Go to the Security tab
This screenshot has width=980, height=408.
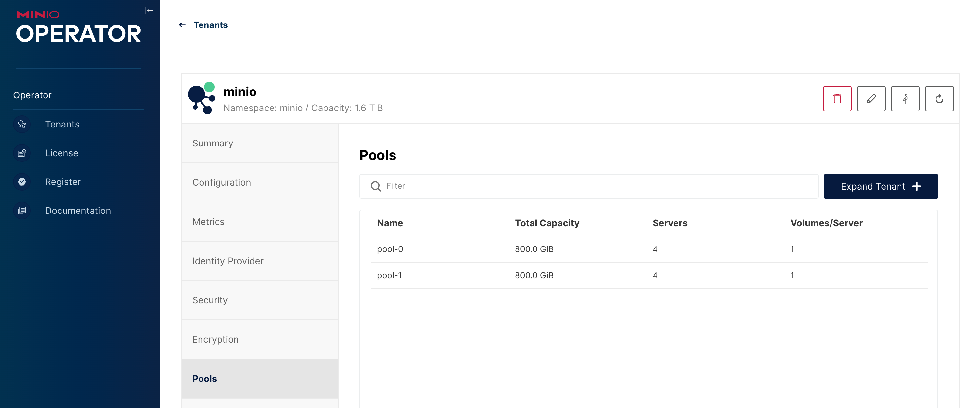tap(259, 300)
